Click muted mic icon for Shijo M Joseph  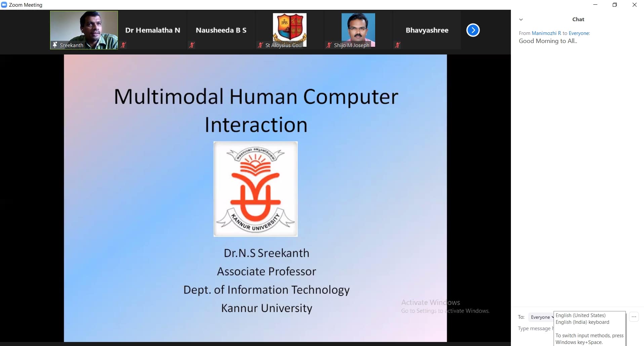[329, 45]
